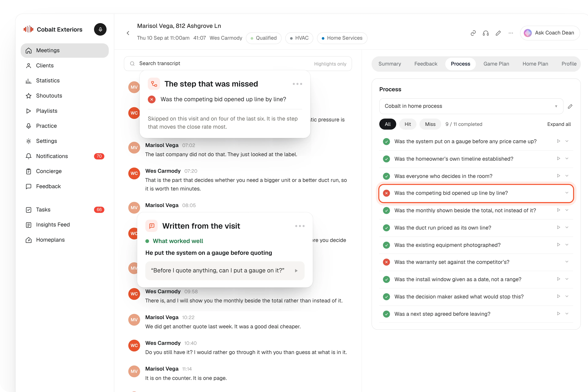588x392 pixels.
Task: Open Practice in the sidebar
Action: click(x=64, y=126)
